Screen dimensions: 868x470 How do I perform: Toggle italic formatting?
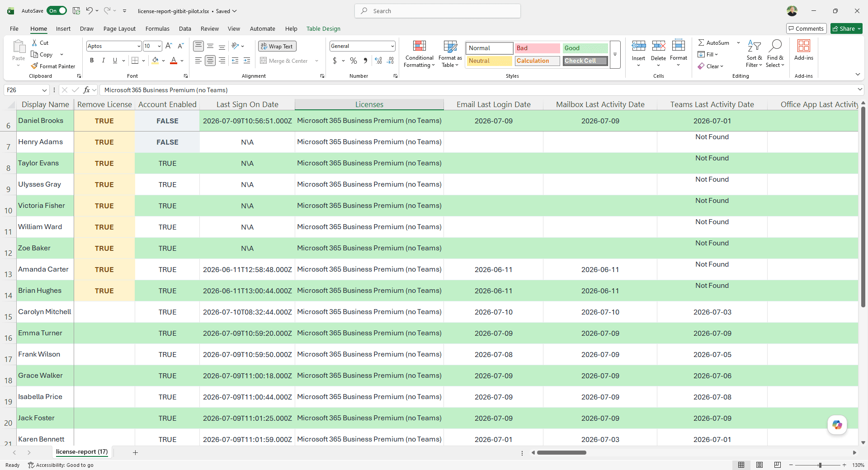[103, 61]
